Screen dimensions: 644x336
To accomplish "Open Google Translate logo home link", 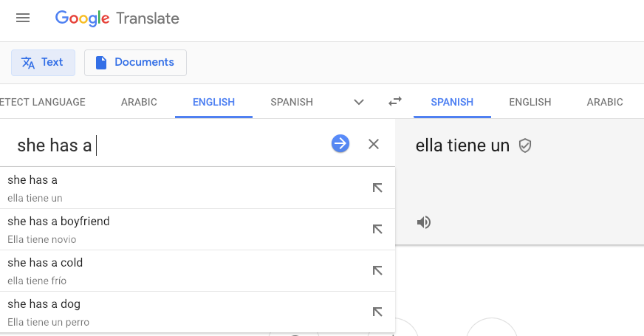I will [117, 18].
